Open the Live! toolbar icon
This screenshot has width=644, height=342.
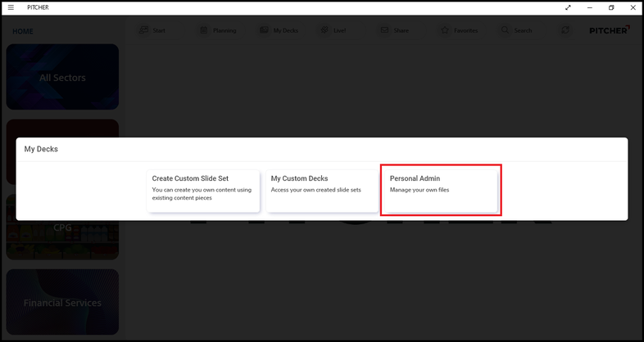324,30
